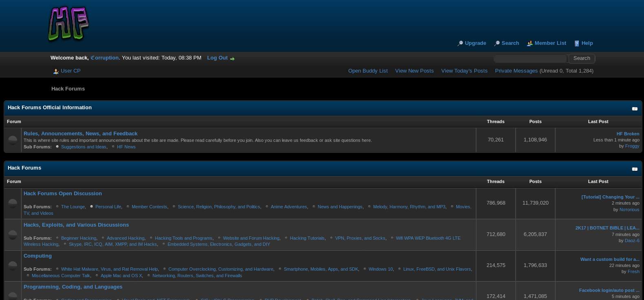
Task: Open Hacks, Exploits, and Various Discussions forum
Action: click(76, 225)
